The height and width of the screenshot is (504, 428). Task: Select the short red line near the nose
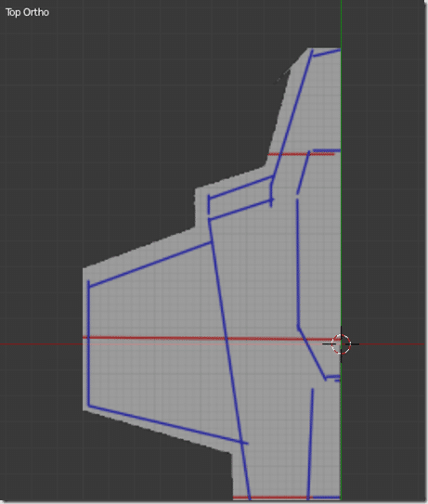coord(301,155)
